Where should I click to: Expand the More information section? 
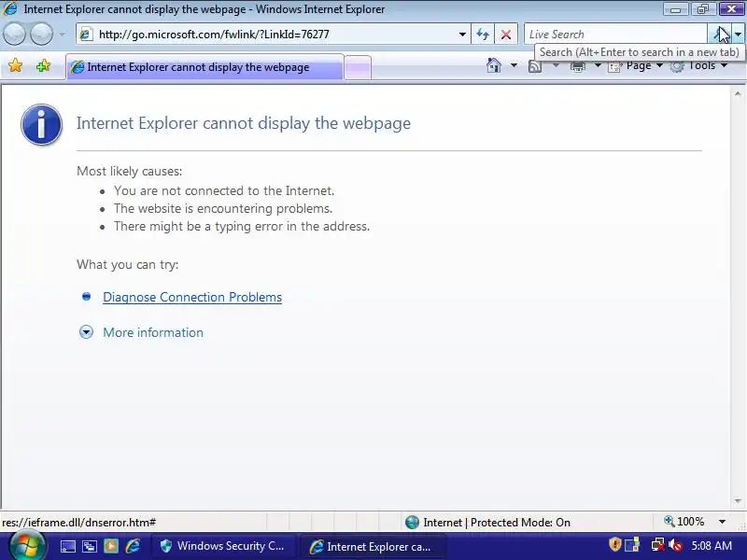86,332
